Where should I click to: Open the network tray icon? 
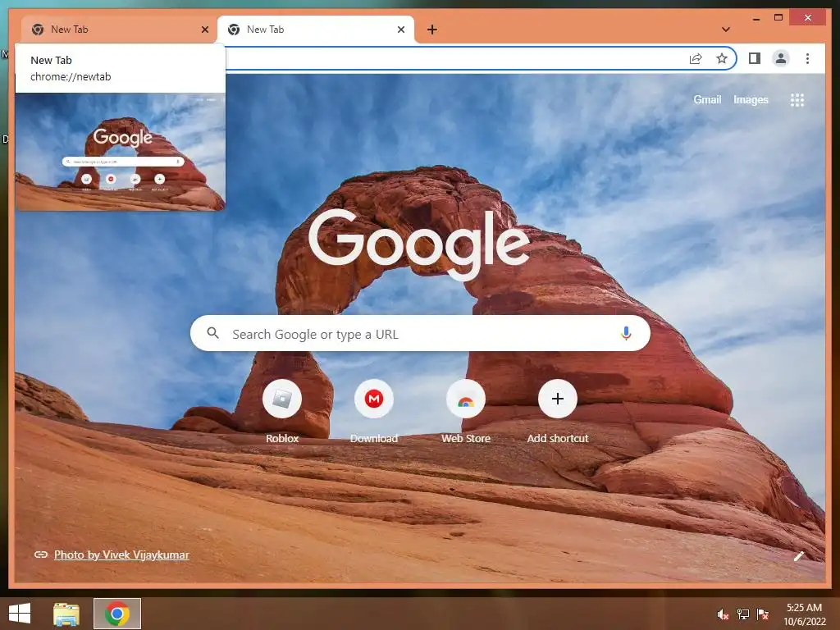[743, 614]
